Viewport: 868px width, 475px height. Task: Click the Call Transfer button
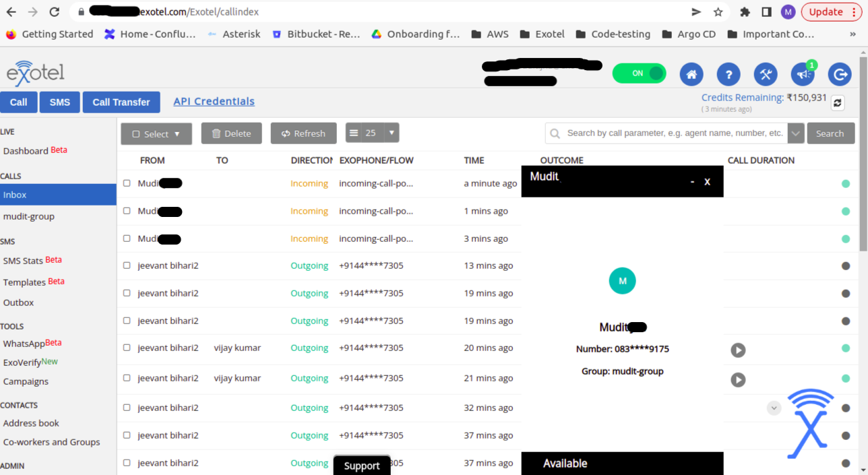(x=121, y=102)
